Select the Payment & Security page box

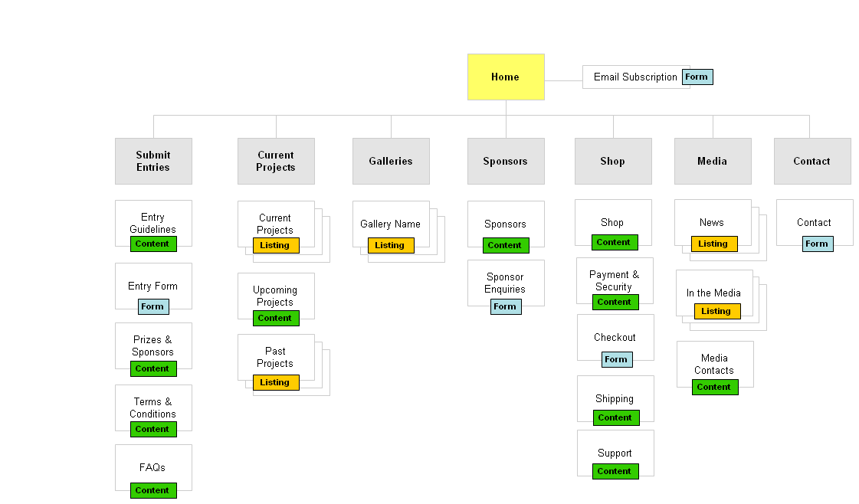point(615,279)
